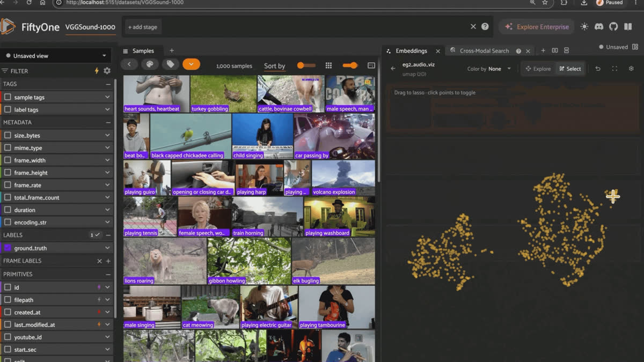Adjust the slider left of the grid icon
644x362 pixels.
coord(306,65)
